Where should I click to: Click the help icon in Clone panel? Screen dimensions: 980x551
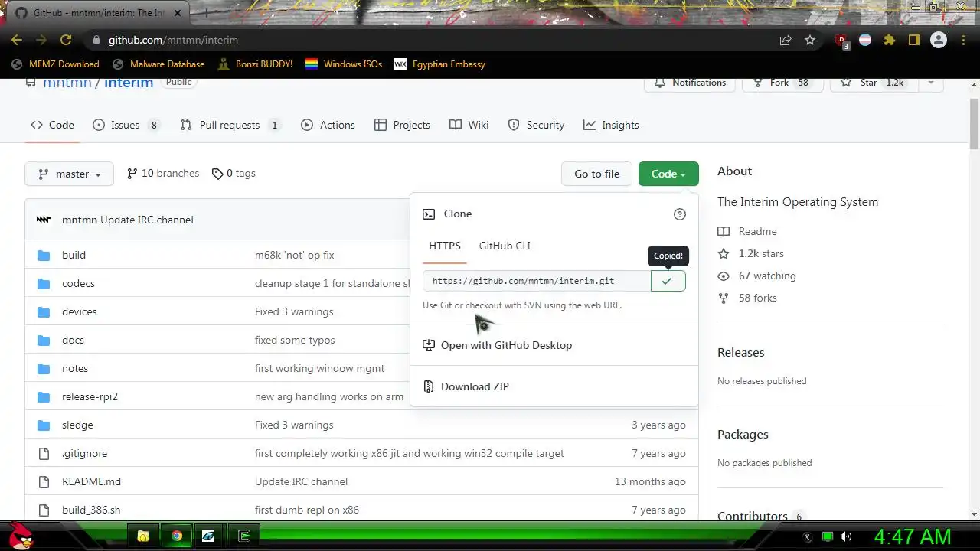(680, 214)
